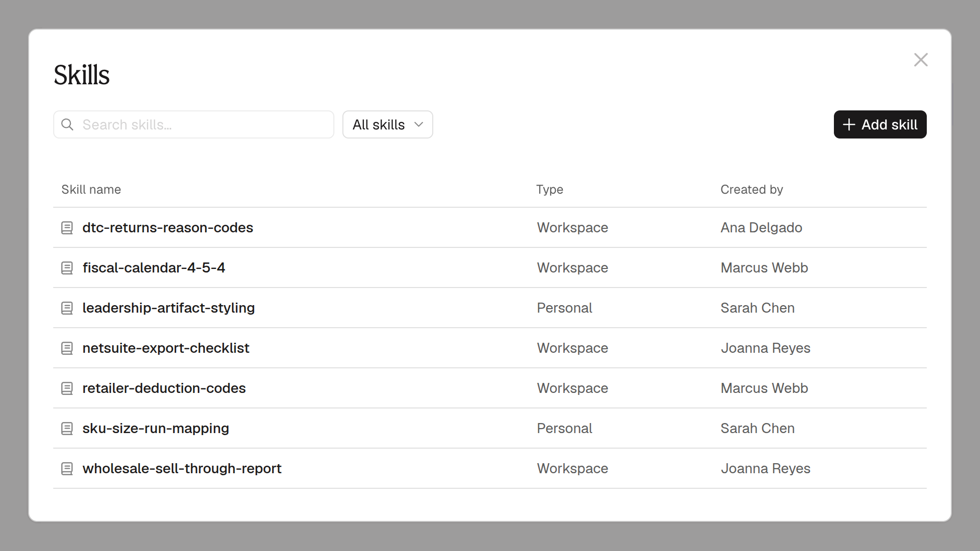Click the document icon beside leadership-artifact-styling

67,308
